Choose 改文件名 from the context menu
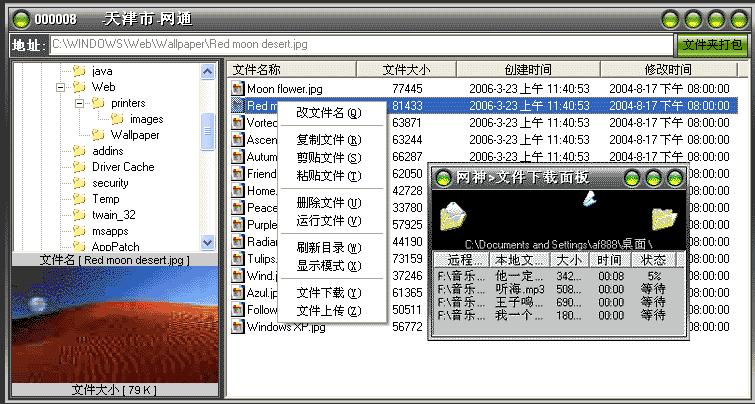Viewport: 755px width, 404px height. tap(328, 113)
